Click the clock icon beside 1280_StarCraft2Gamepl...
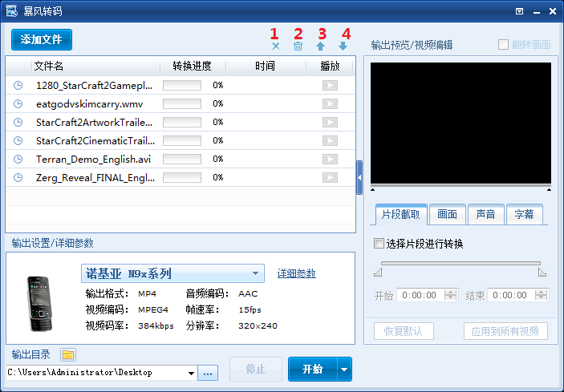Image resolution: width=564 pixels, height=392 pixels. pos(18,85)
